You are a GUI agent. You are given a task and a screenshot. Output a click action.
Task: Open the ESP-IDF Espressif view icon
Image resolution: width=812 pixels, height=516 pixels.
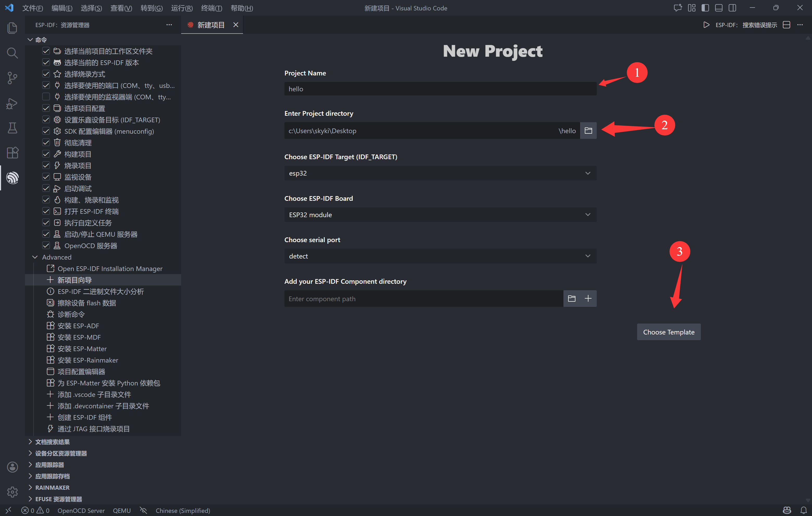click(12, 178)
